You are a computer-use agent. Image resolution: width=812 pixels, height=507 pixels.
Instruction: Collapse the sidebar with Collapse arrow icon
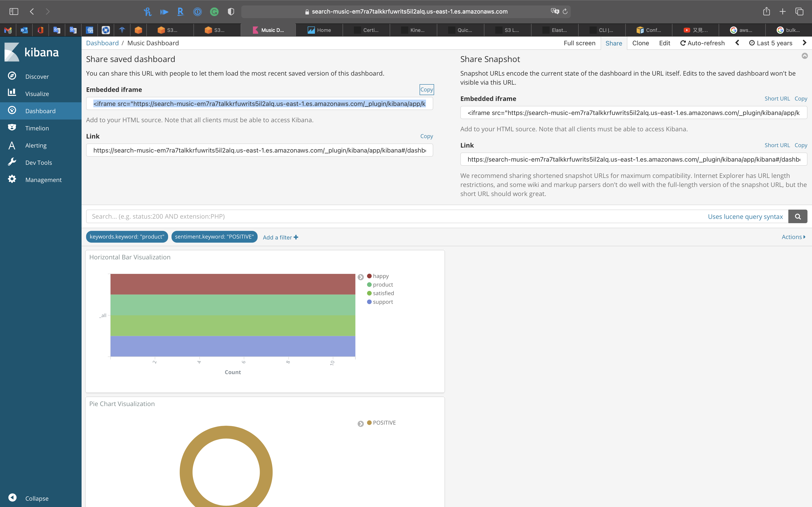tap(12, 498)
